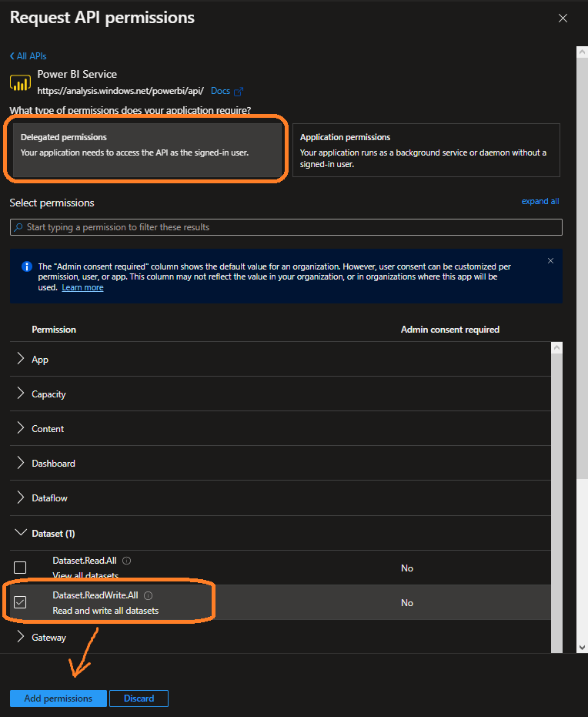Click info icon beside Dataset.ReadWrite.All
588x717 pixels.
(149, 595)
